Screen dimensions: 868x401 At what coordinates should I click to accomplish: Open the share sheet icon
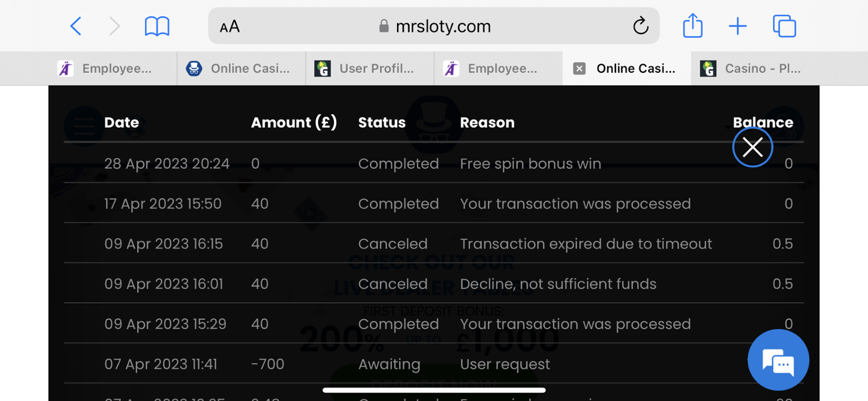click(x=692, y=26)
